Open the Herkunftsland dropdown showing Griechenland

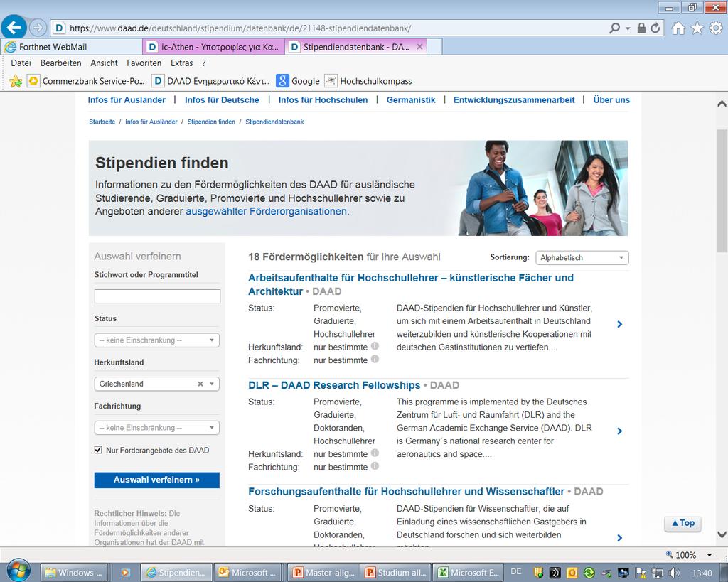[157, 384]
